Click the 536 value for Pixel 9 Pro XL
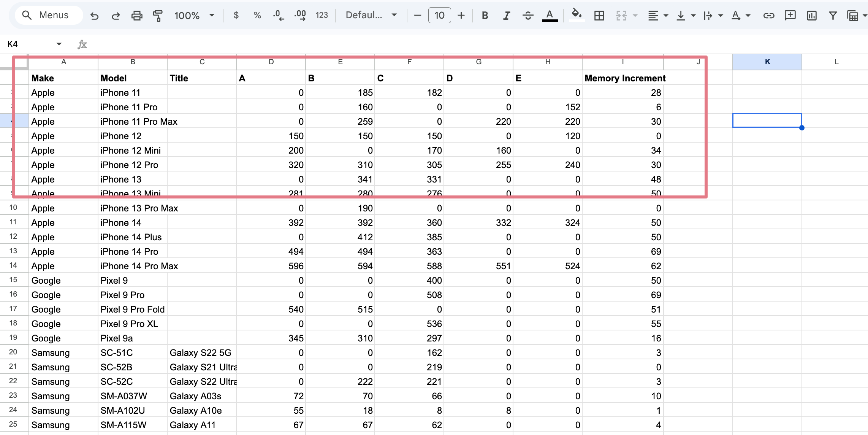868x435 pixels. pos(409,324)
